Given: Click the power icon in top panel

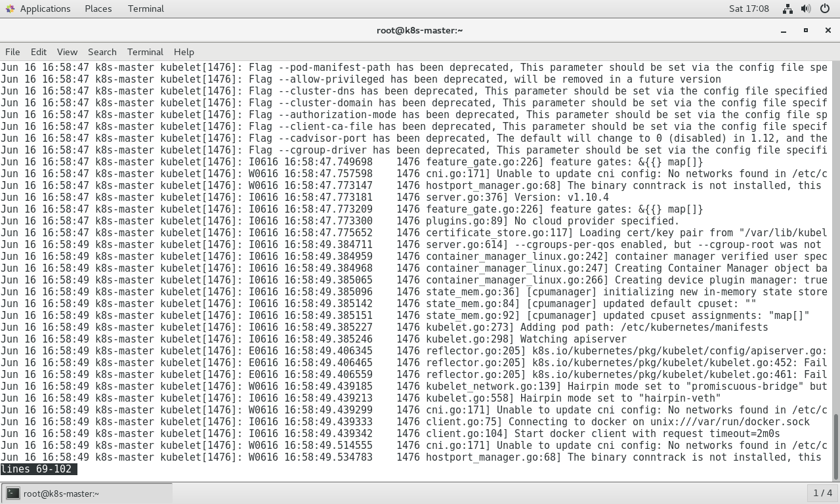Looking at the screenshot, I should [x=825, y=9].
